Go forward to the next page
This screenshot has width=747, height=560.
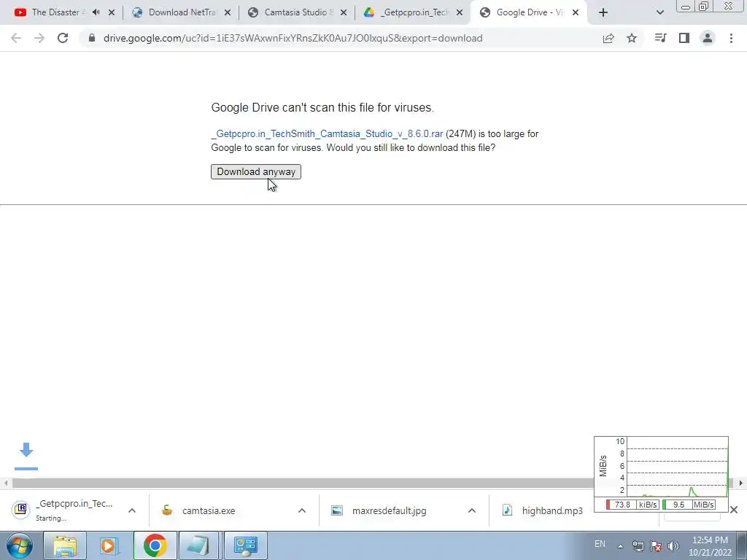click(x=39, y=38)
